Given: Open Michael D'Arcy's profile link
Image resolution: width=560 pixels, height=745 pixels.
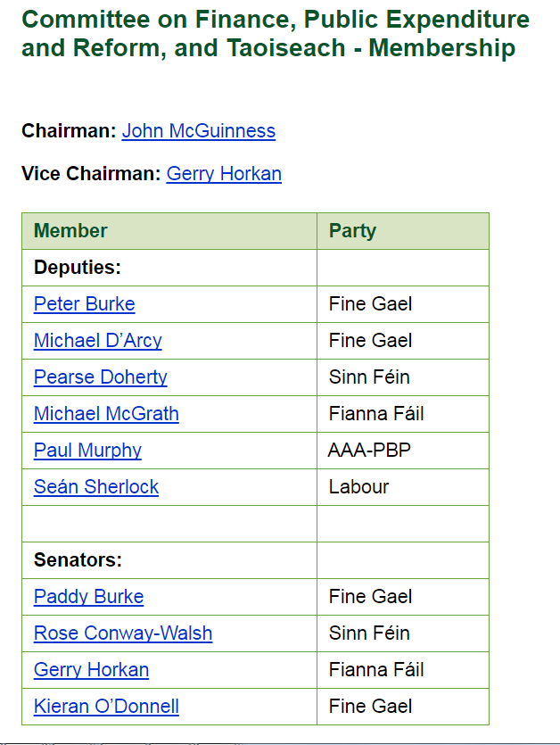Looking at the screenshot, I should coord(98,341).
